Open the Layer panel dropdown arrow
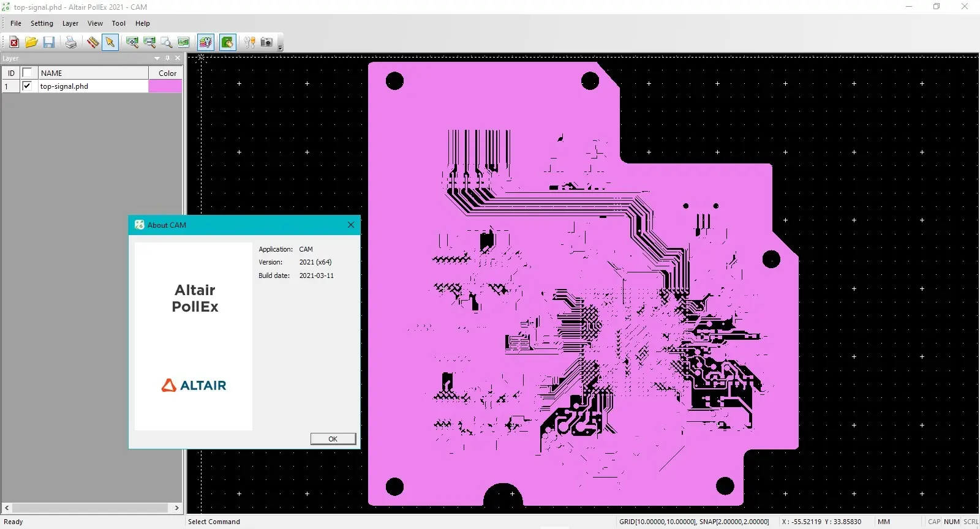 (x=157, y=58)
